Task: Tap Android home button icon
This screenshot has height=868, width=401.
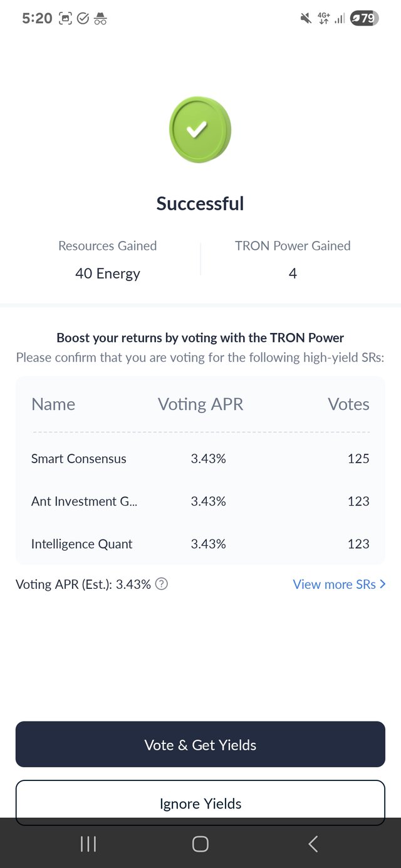Action: tap(200, 844)
